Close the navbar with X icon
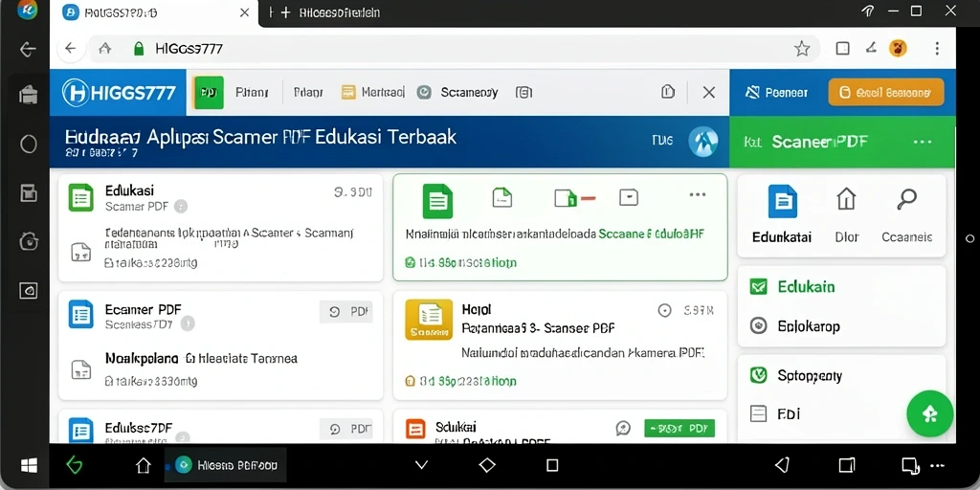The height and width of the screenshot is (490, 980). (709, 93)
